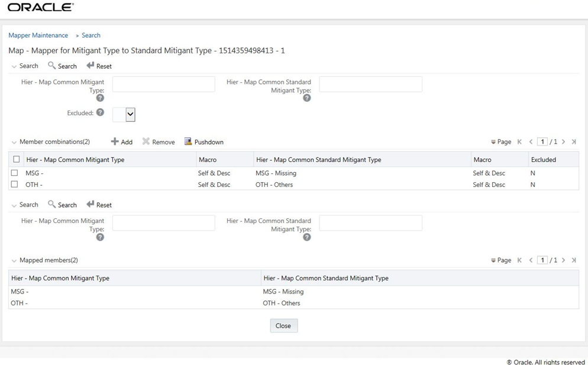Click 'MSG - Missing' cell in Member combinations
This screenshot has width=588, height=365.
click(276, 173)
